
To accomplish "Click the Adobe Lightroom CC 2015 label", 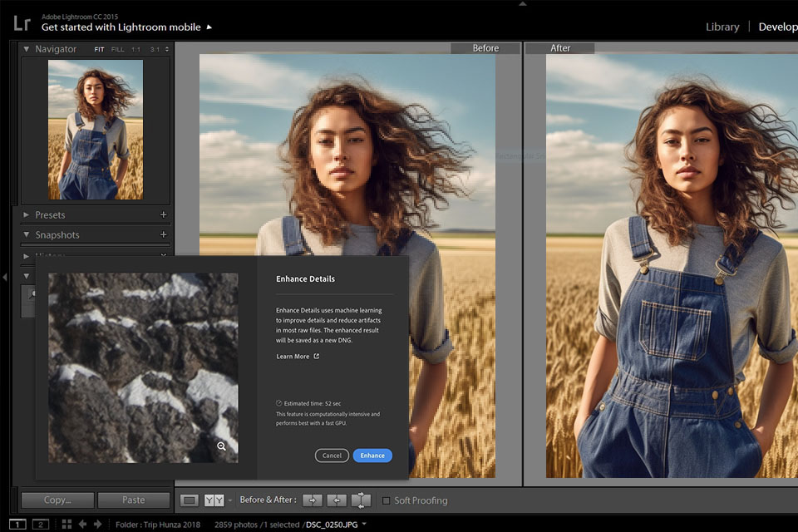I will tap(80, 17).
